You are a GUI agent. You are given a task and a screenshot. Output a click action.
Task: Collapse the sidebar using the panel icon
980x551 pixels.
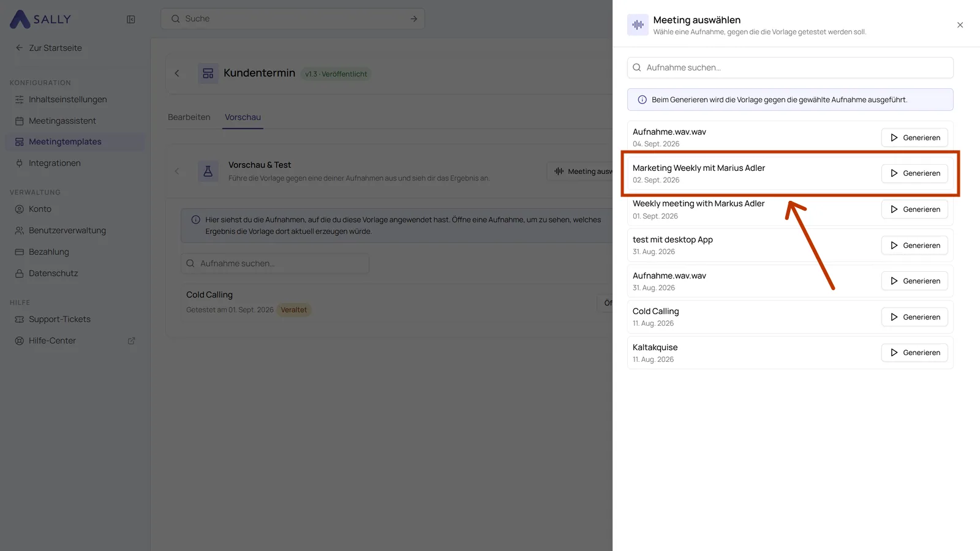pyautogui.click(x=130, y=20)
